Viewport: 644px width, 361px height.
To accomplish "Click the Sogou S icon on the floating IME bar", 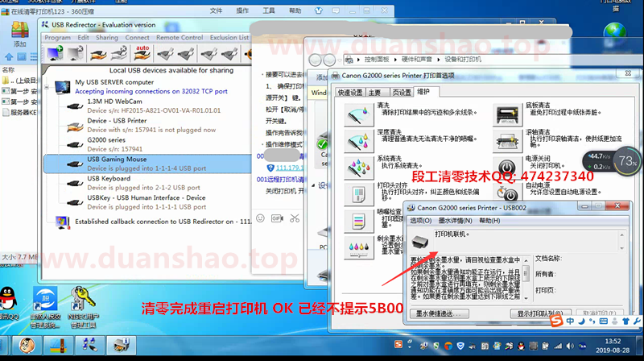I will click(x=556, y=321).
